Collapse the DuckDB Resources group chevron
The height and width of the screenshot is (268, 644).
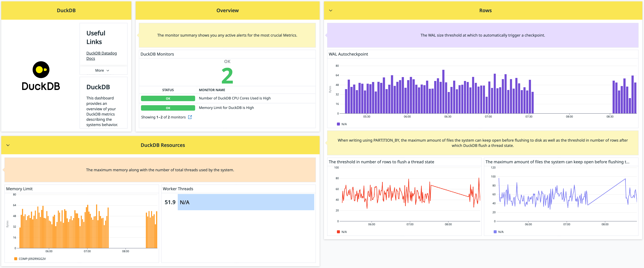(x=8, y=145)
